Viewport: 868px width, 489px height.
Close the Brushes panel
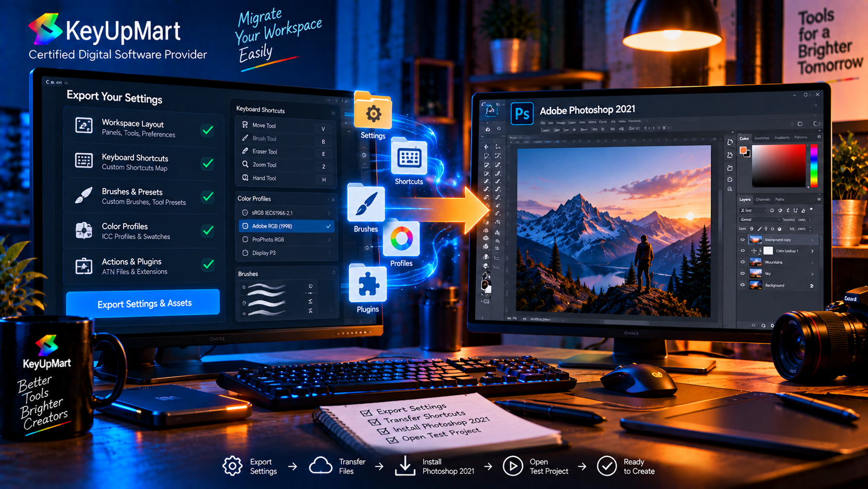[x=334, y=272]
